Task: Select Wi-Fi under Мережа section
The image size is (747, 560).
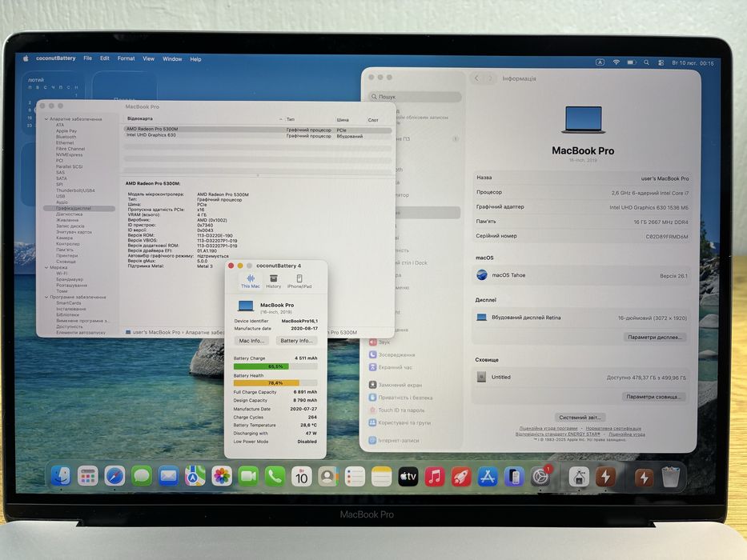Action: pos(62,274)
